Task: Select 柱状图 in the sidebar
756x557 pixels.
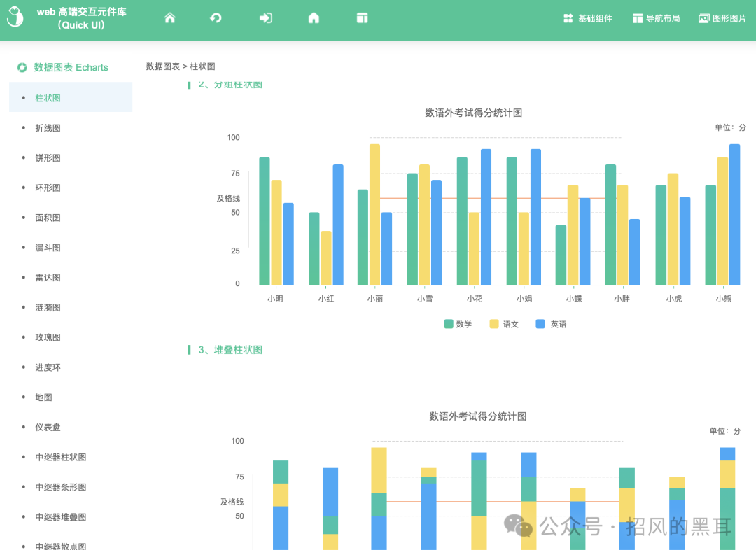Action: pos(71,97)
